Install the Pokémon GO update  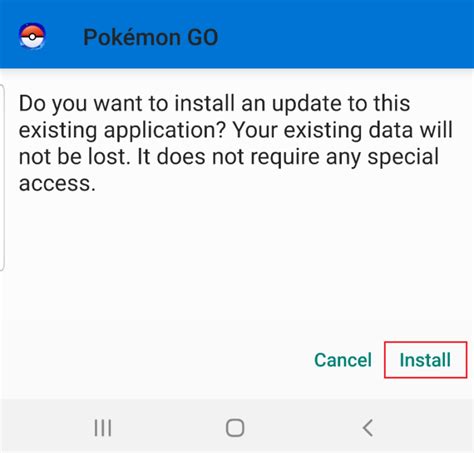pos(425,360)
